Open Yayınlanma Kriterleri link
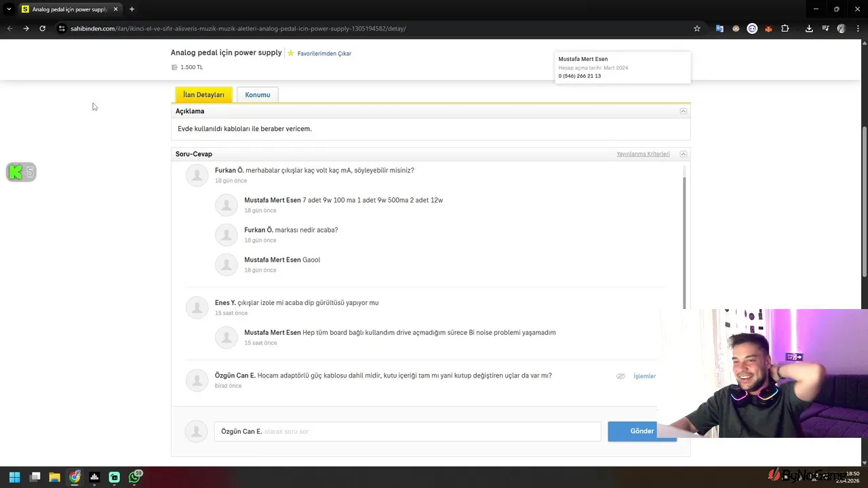The width and height of the screenshot is (868, 488). (643, 154)
